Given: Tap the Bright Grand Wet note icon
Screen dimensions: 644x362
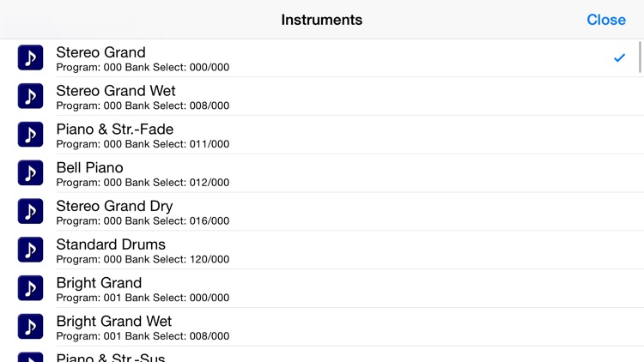Looking at the screenshot, I should [30, 327].
